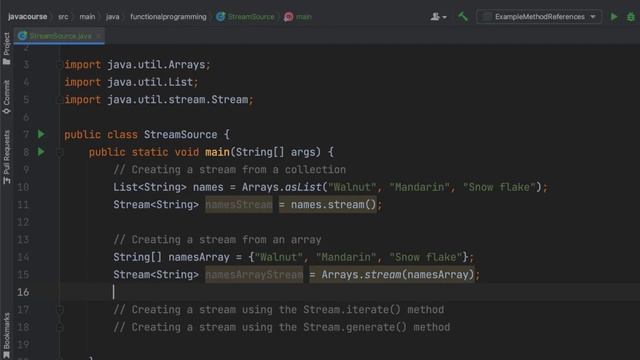Collapse the comment block fold marker at line 17

[60, 309]
